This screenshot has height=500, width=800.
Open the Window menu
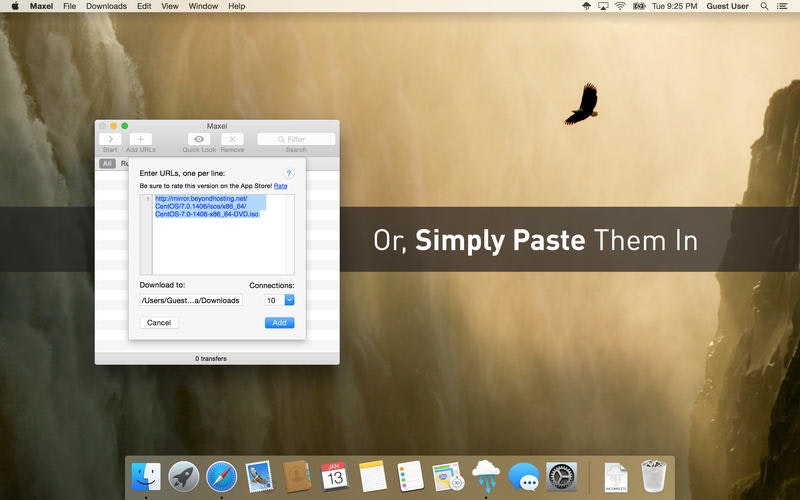click(203, 6)
